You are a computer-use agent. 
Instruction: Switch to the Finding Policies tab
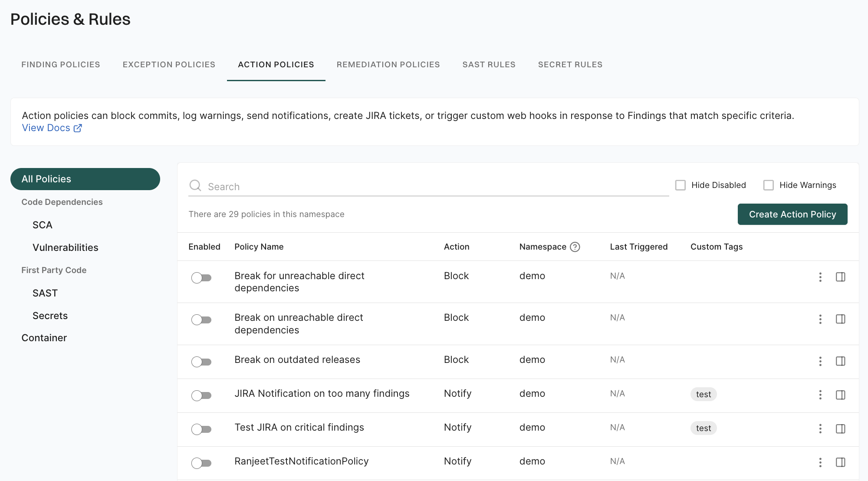click(x=61, y=65)
